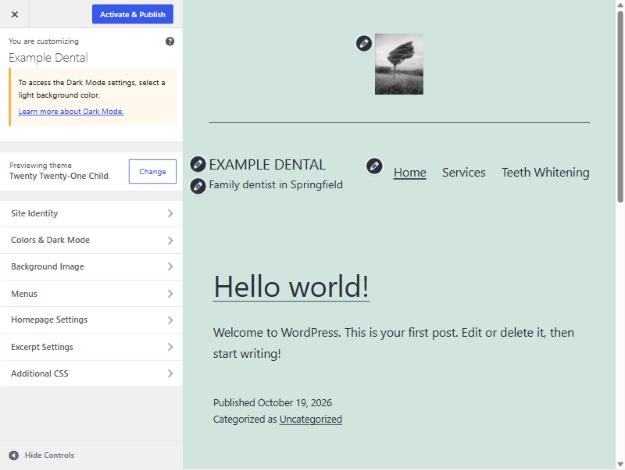The width and height of the screenshot is (625, 470).
Task: Edit the site logo via pencil icon
Action: [364, 43]
